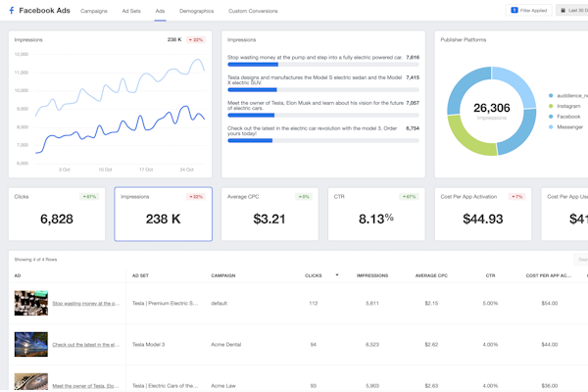Viewport: 588px width, 392px height.
Task: Click the red 7% badge on Cost Per App Activation
Action: 517,197
